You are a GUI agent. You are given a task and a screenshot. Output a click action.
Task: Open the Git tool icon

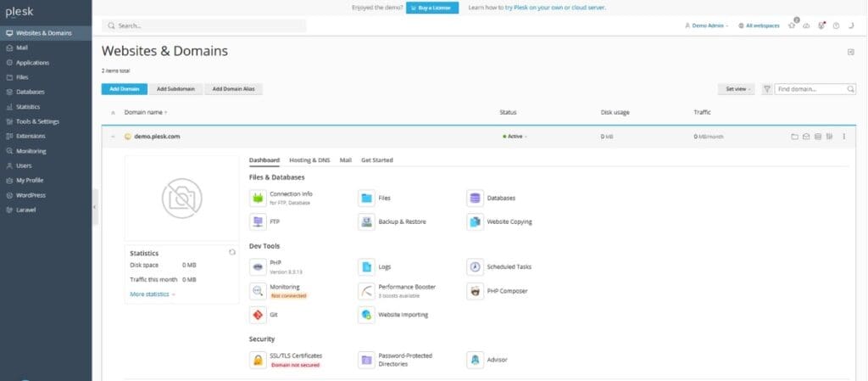coord(258,315)
